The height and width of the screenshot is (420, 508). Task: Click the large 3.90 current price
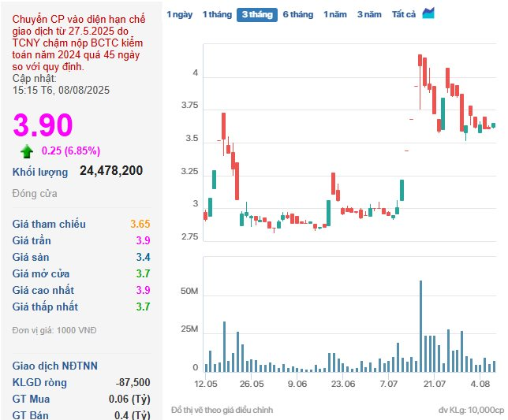[x=43, y=125]
